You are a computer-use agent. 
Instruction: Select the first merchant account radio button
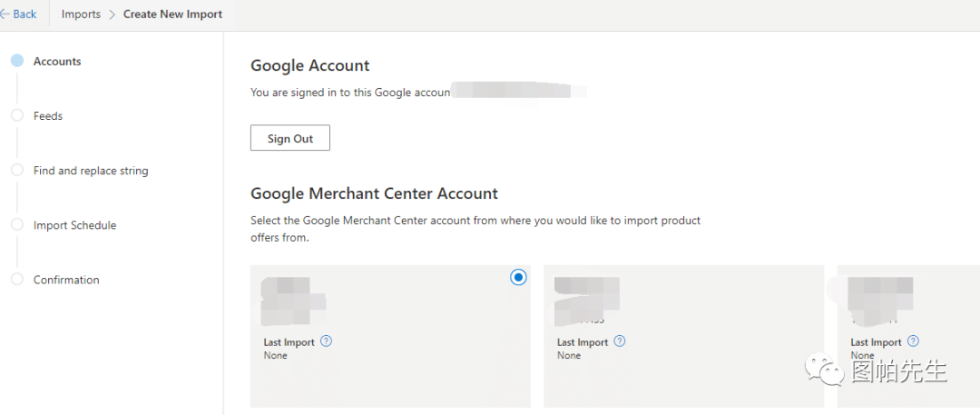coord(518,277)
